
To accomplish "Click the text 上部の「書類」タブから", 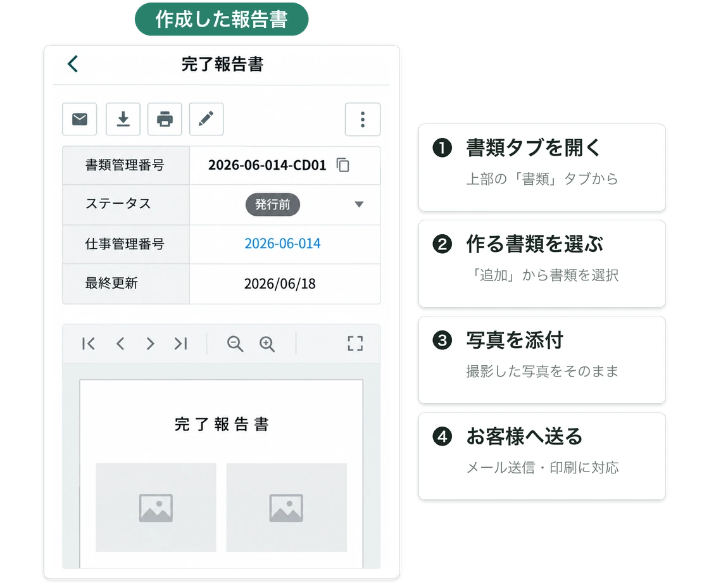I will tap(542, 179).
